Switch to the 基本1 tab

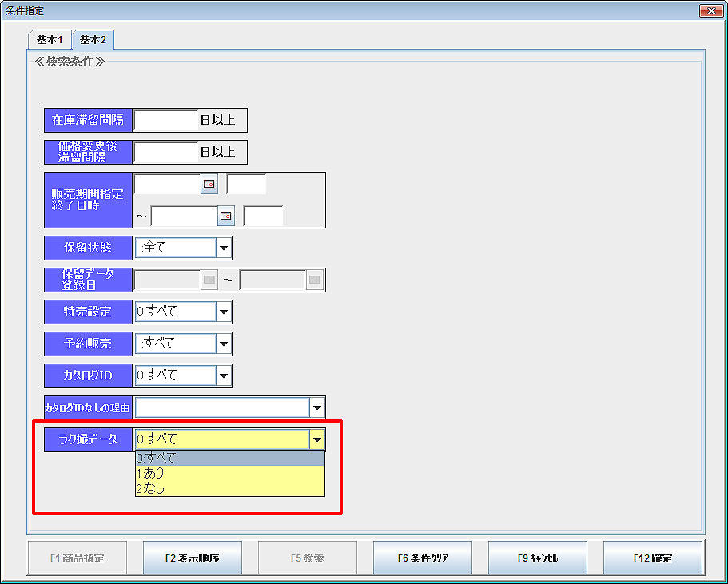[x=50, y=39]
